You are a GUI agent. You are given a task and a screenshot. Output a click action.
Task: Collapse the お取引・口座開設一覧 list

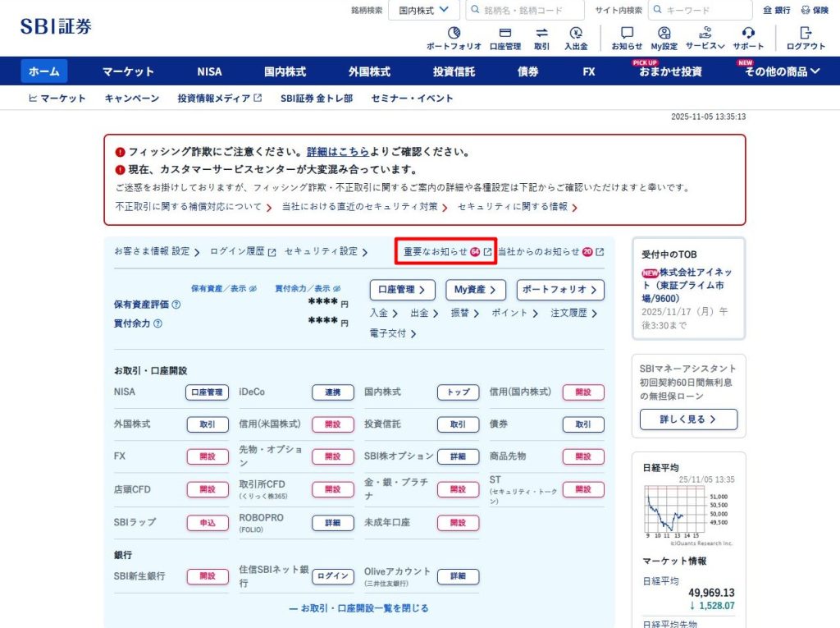(358, 608)
